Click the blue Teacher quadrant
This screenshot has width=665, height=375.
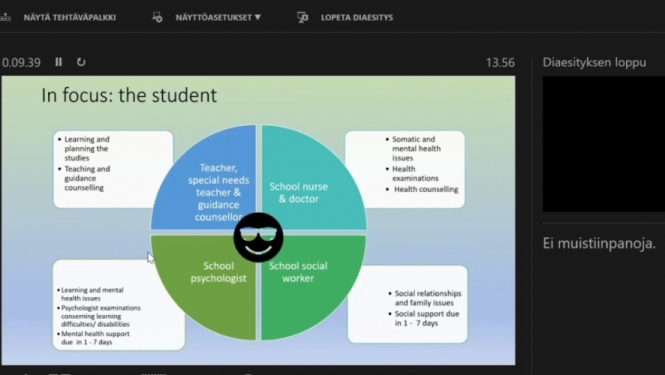point(208,182)
